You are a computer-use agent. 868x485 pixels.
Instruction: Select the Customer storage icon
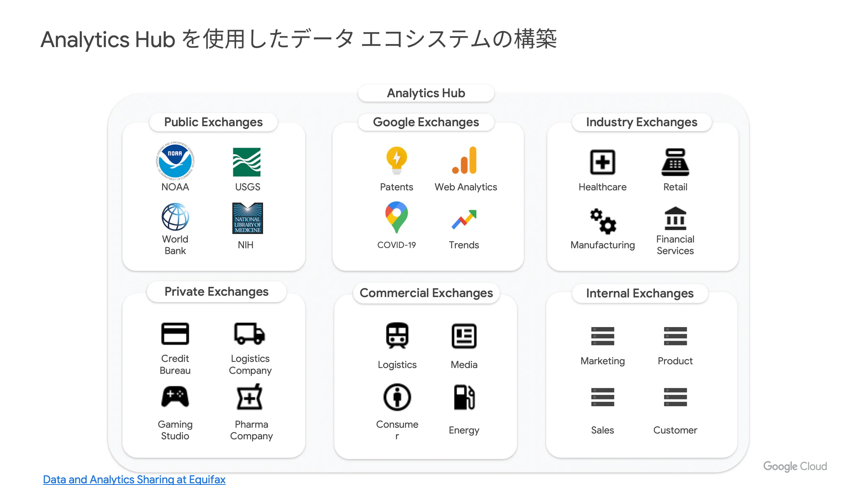pyautogui.click(x=675, y=397)
